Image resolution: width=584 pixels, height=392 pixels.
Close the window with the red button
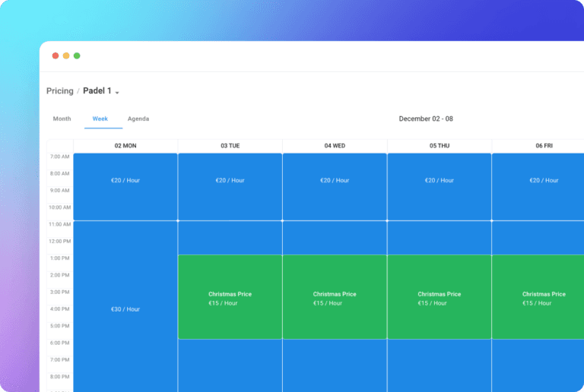click(x=55, y=55)
